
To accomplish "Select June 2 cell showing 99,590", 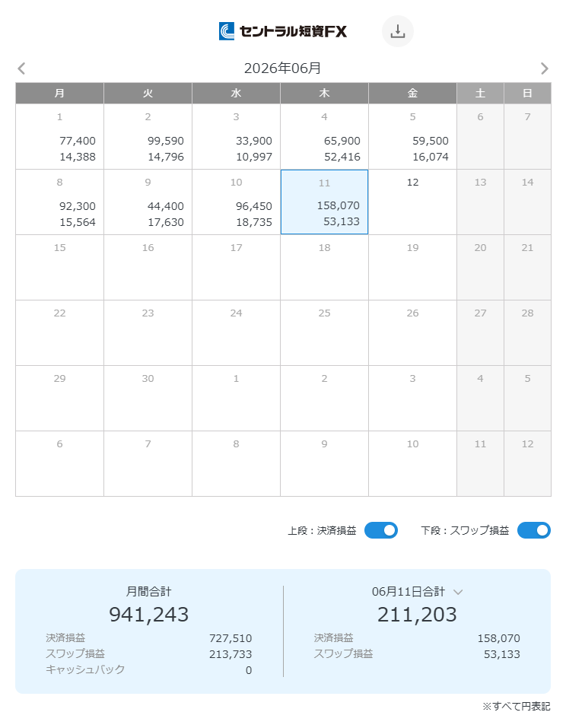I will coord(148,136).
